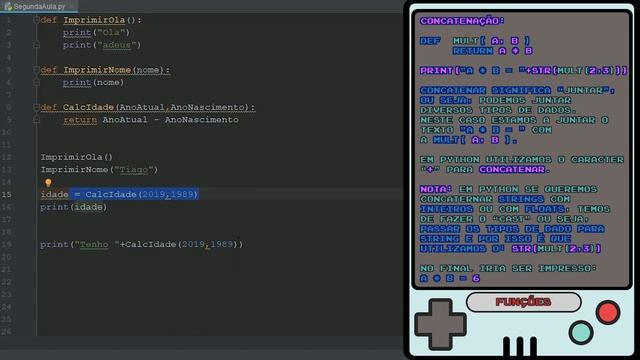Click CalcIdade in the def line
Screen dimensions: 640x360
tap(88, 107)
